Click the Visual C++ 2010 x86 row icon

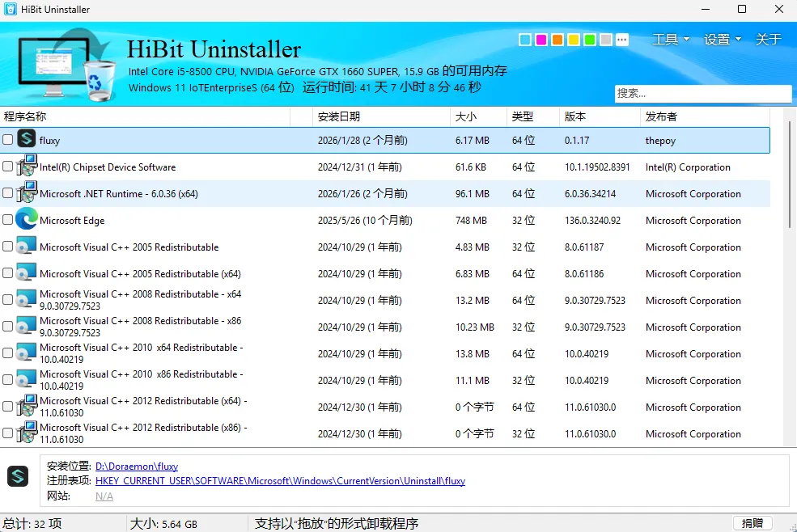tap(27, 378)
